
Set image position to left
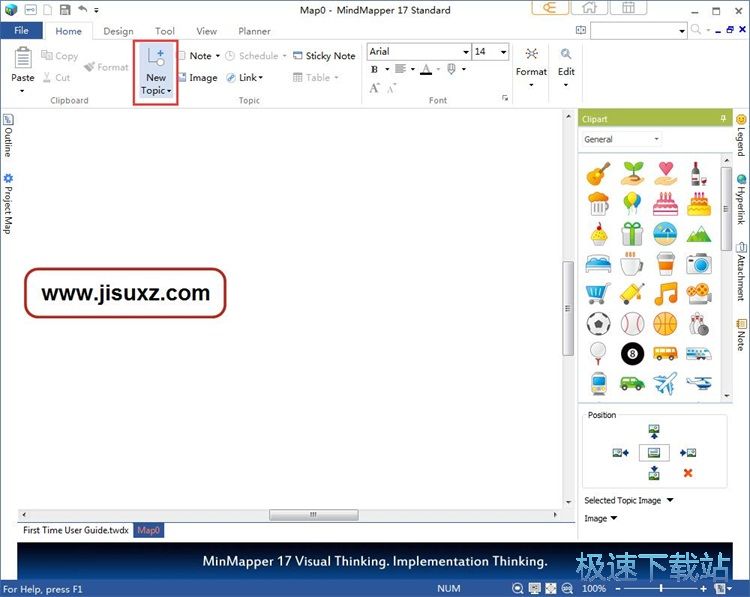pos(620,453)
